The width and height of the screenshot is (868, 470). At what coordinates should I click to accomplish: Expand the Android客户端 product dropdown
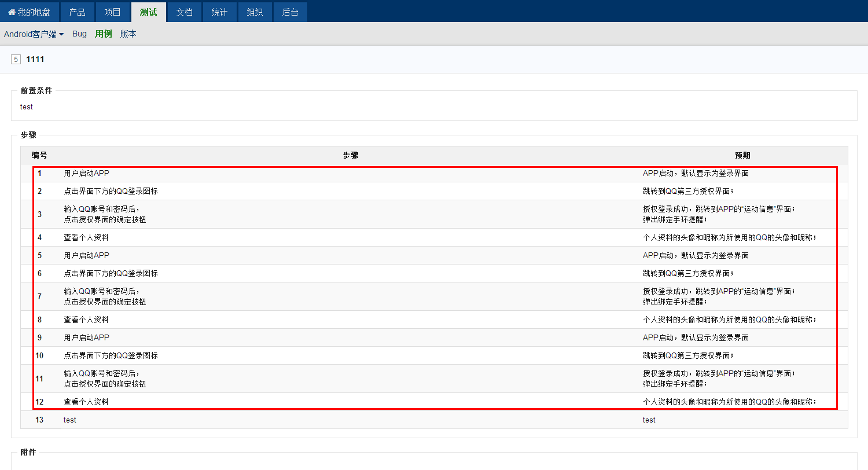point(34,34)
